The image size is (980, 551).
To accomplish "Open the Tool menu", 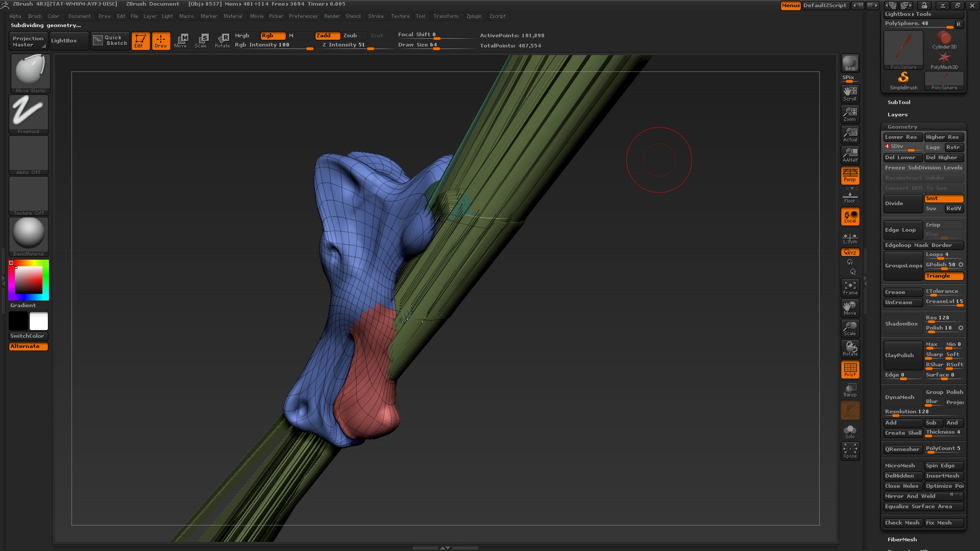I will [x=421, y=16].
